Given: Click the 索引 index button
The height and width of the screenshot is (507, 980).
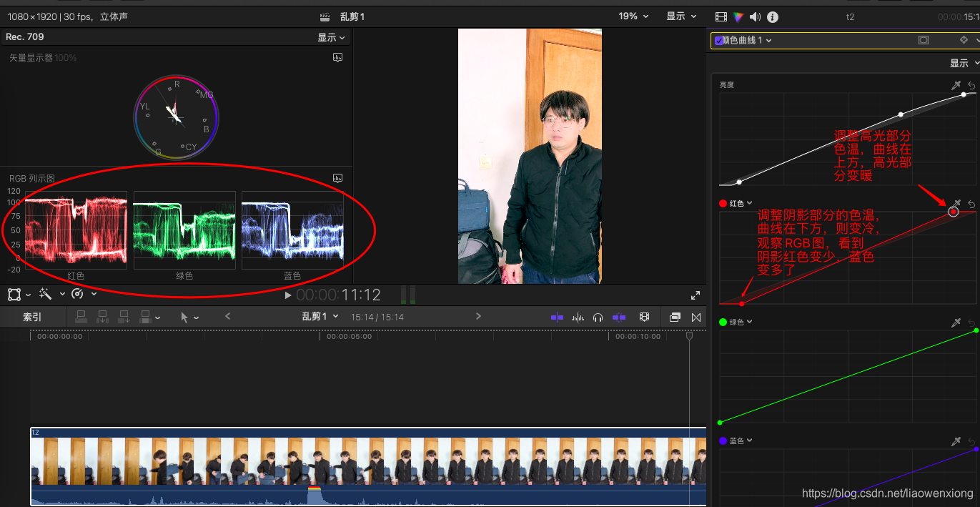Looking at the screenshot, I should point(32,317).
